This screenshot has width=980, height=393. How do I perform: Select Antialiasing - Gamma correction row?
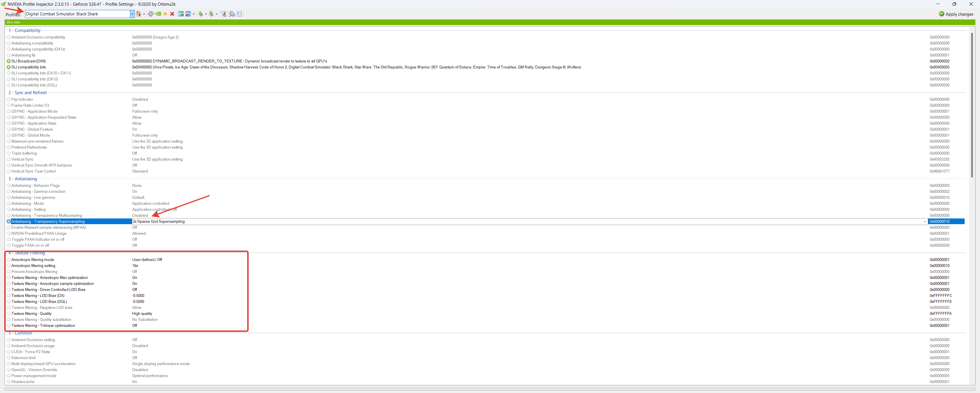pos(485,192)
